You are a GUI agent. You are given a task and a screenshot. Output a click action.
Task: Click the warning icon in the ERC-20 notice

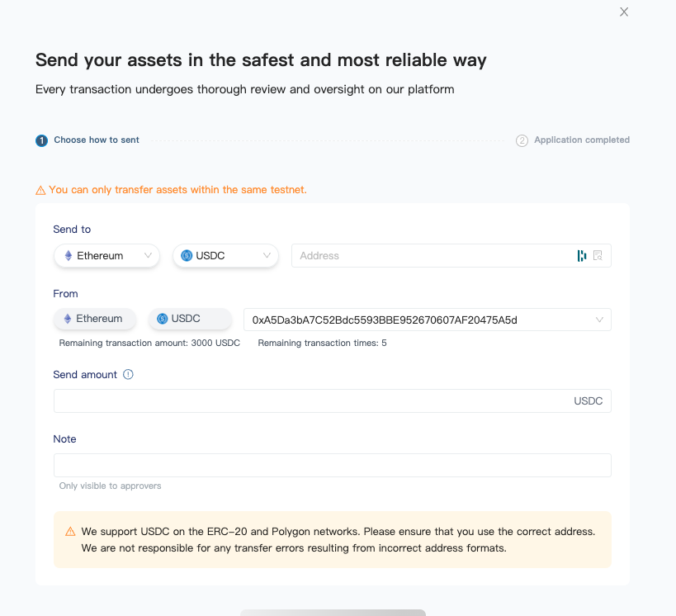click(70, 532)
